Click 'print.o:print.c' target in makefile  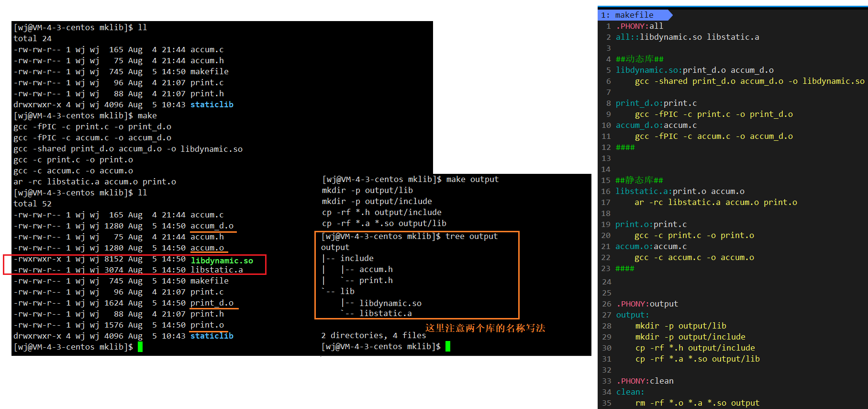point(651,224)
